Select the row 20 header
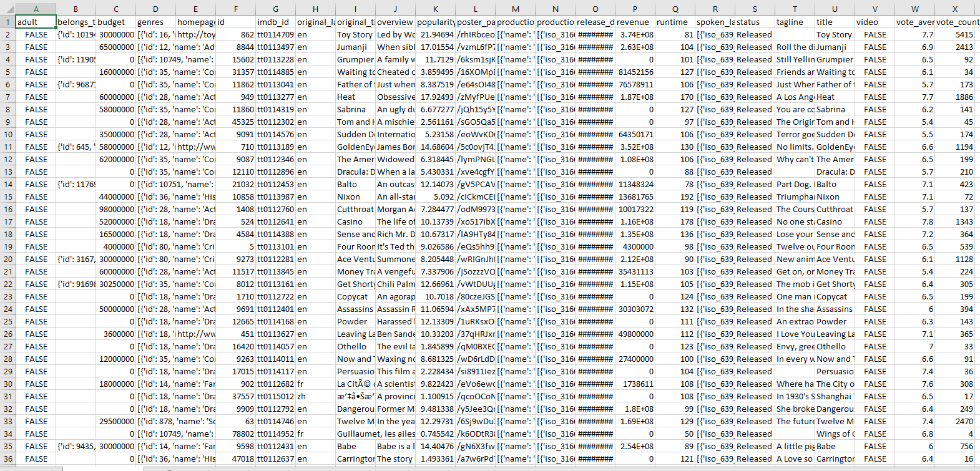The image size is (980, 471). pyautogui.click(x=7, y=259)
